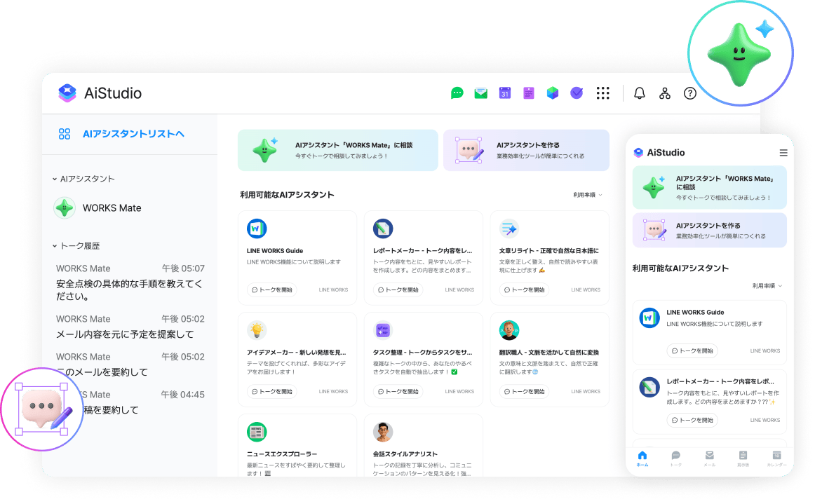Image resolution: width=815 pixels, height=504 pixels.
Task: Open the hamburger menu in mobile panel
Action: pyautogui.click(x=783, y=153)
